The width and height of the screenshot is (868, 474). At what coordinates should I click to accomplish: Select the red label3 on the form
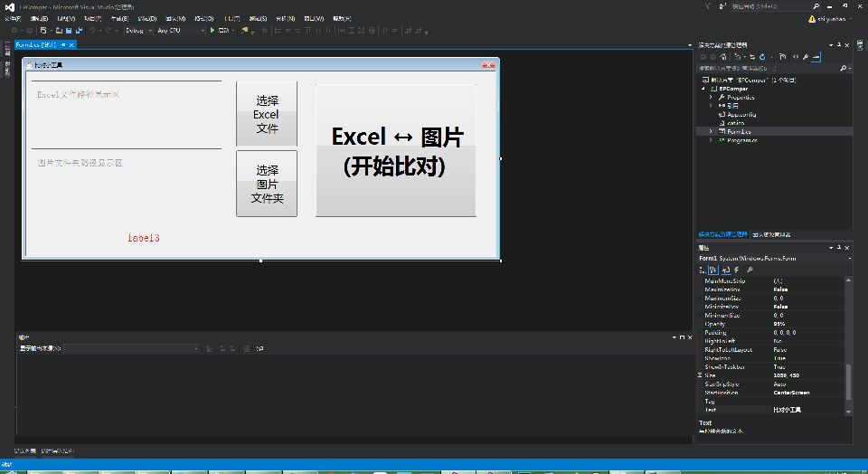pos(143,238)
